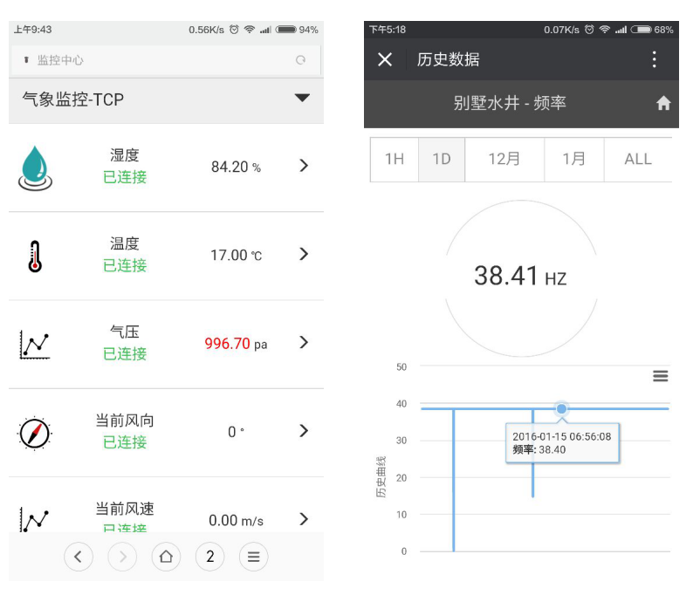Open the chart export hamburger menu
700x602 pixels.
(661, 376)
